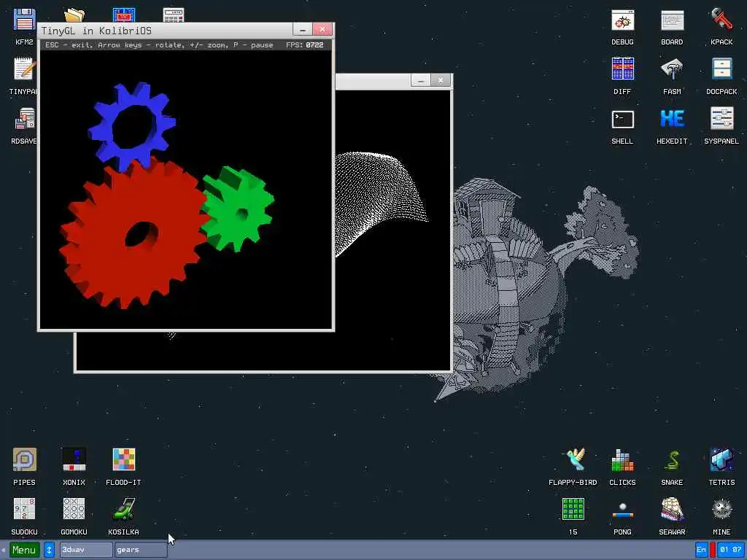
Task: Launch the FLOOD-IT game icon
Action: click(x=123, y=460)
